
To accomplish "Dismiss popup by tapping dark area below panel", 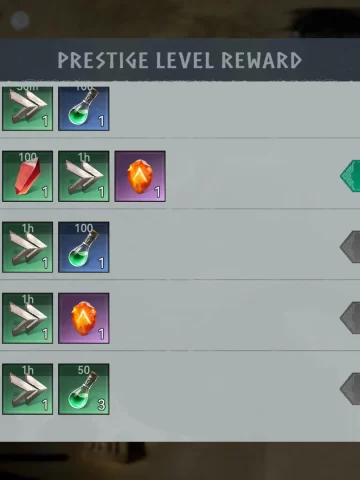I will (x=180, y=461).
